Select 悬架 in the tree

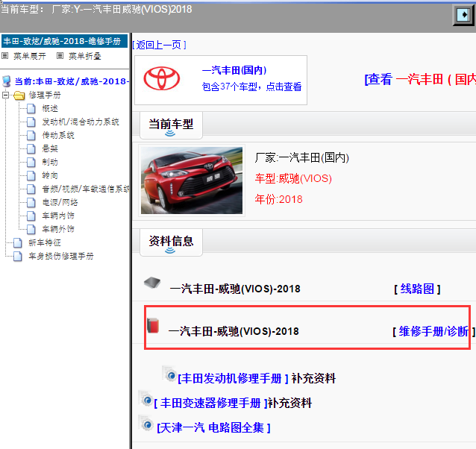[50, 148]
